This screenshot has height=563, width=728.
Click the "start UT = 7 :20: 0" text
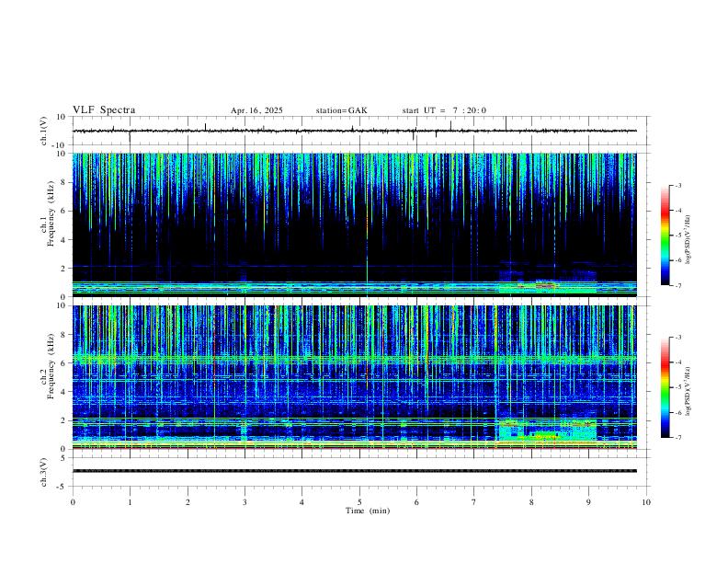click(444, 110)
